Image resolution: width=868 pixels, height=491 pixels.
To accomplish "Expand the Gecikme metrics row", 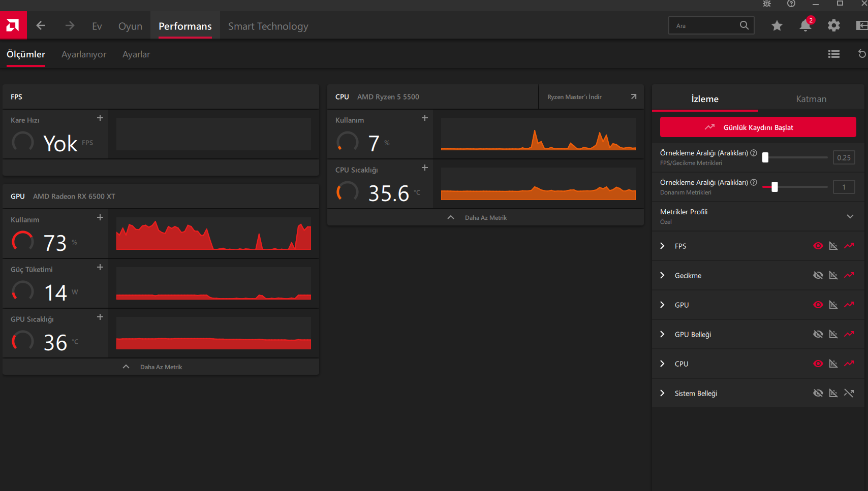I will pos(662,275).
